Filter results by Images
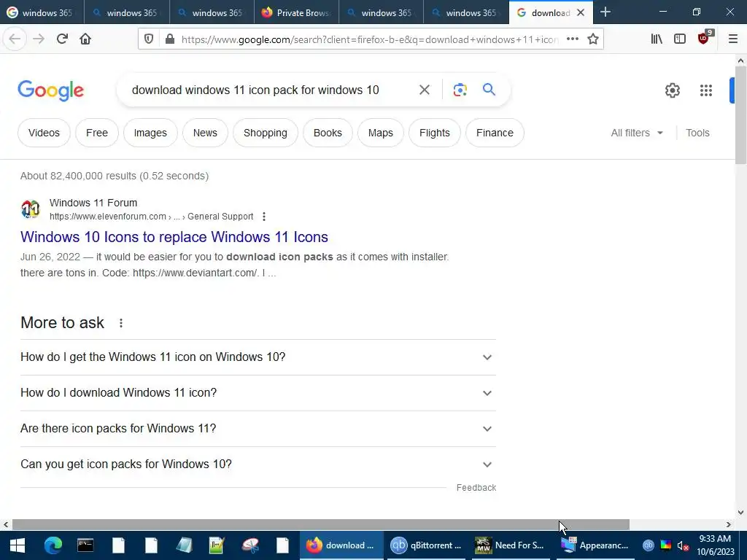 150,133
